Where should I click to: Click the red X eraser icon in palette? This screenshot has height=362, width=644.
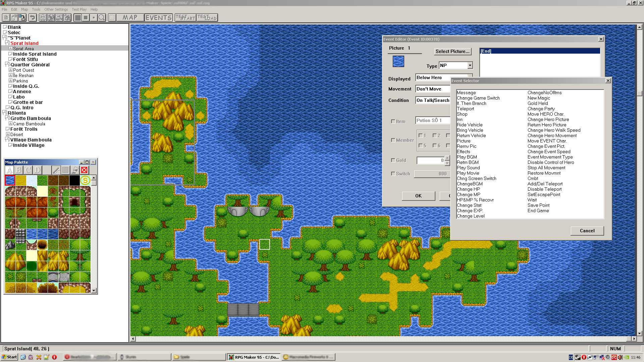84,170
